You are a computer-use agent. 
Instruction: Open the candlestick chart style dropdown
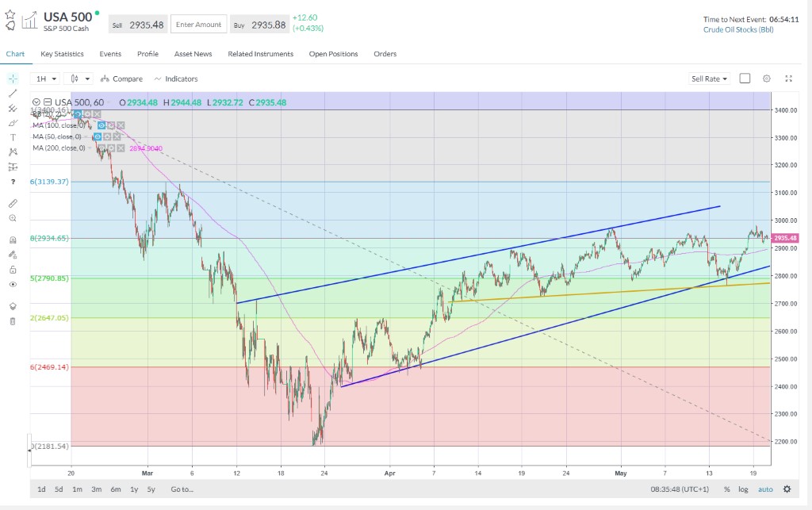pos(79,79)
